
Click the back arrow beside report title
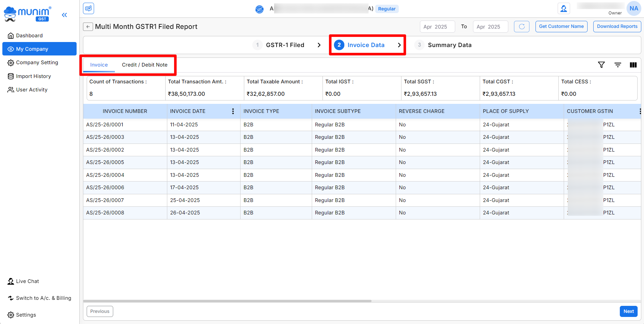coord(88,27)
